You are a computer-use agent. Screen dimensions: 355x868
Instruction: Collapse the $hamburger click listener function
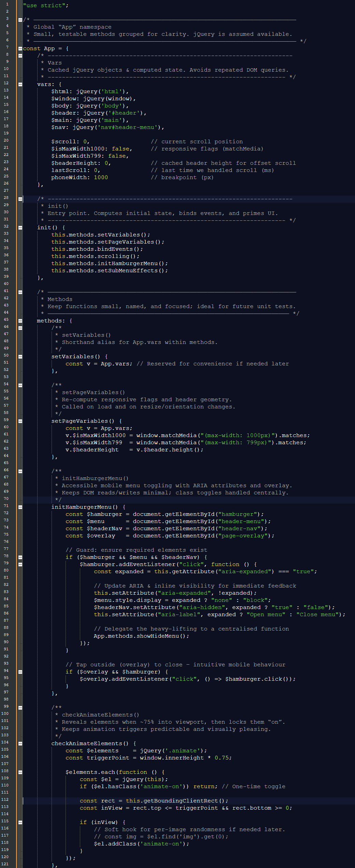[x=20, y=564]
